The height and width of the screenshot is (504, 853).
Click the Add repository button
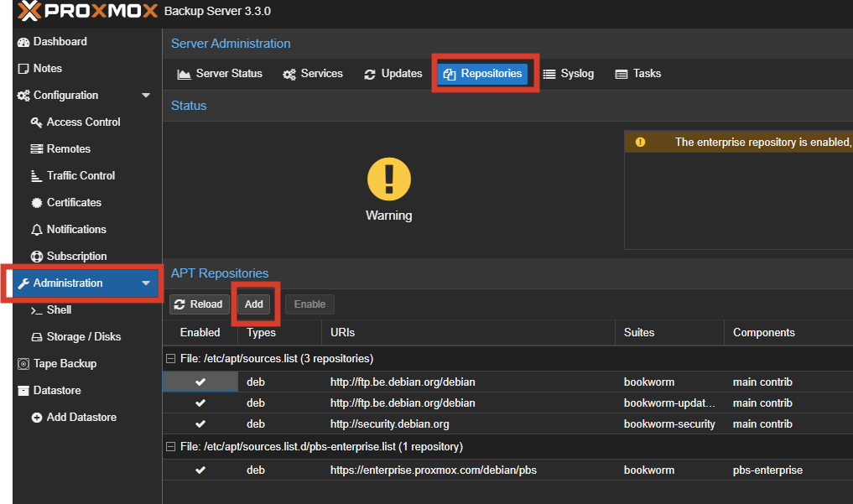(254, 304)
